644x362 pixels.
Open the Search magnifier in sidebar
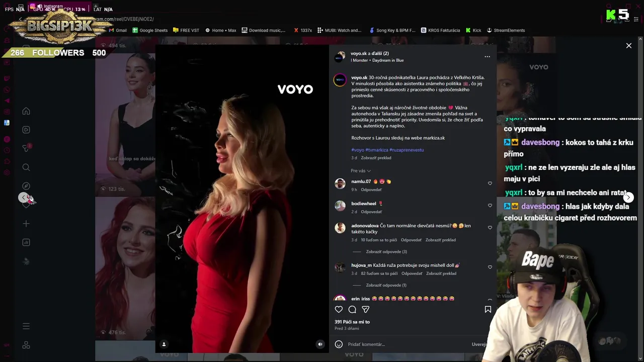[26, 167]
